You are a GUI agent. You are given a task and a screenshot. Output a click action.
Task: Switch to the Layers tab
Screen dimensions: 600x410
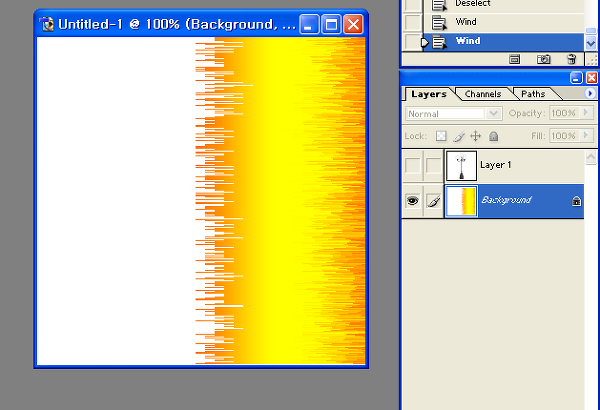[x=429, y=94]
